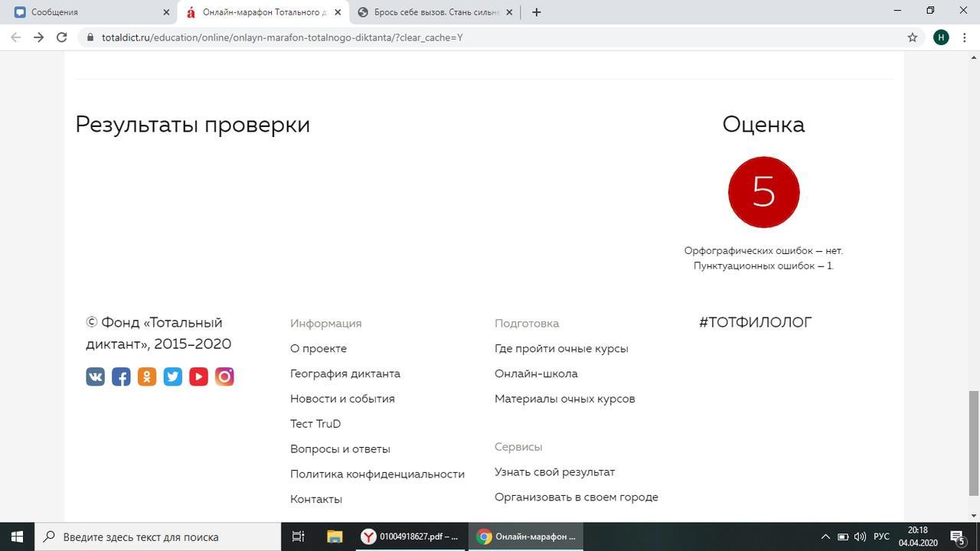Show hidden system tray icons

825,536
